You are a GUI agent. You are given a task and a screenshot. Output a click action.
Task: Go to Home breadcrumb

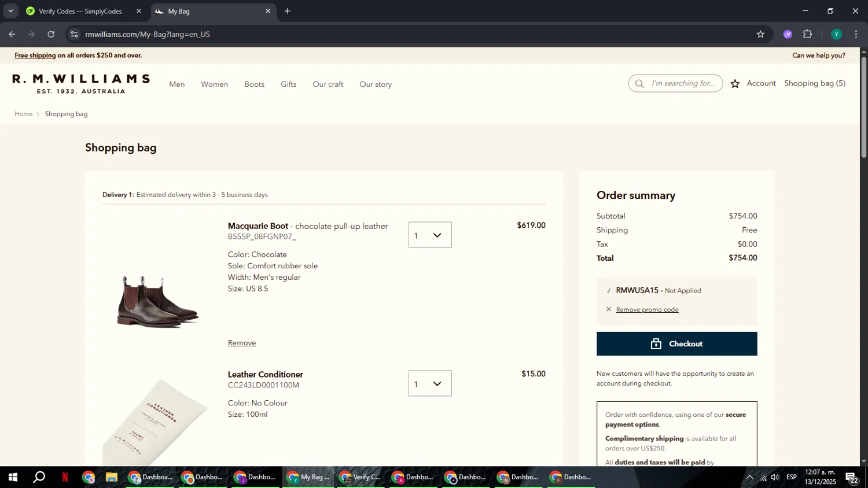[24, 114]
